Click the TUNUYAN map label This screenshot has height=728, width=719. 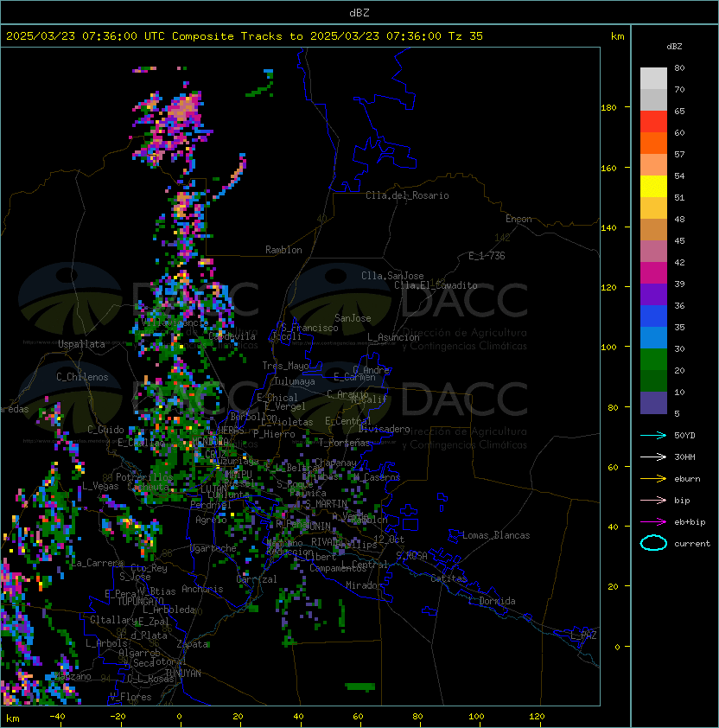(x=183, y=674)
